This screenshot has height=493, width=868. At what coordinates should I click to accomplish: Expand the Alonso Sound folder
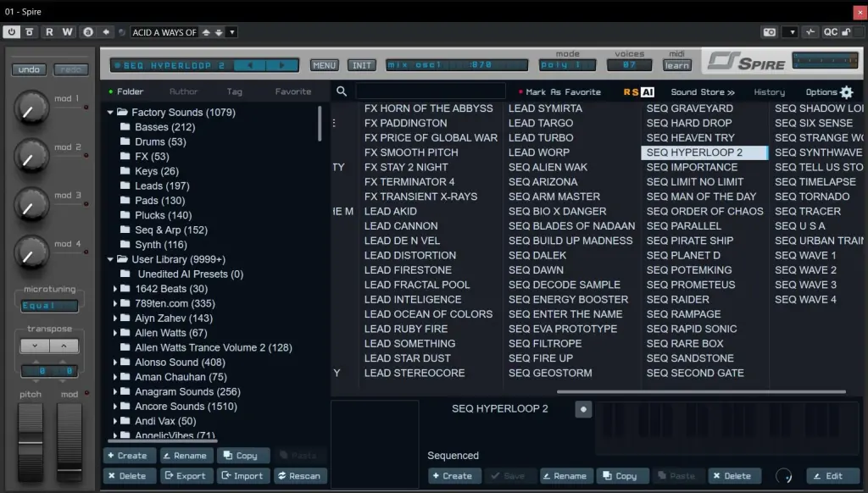click(115, 362)
